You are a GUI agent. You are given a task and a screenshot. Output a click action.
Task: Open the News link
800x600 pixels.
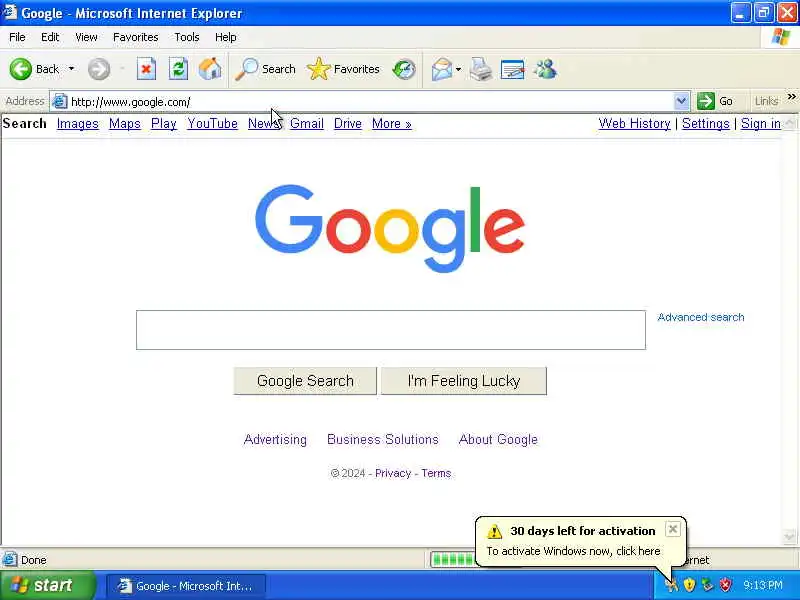[263, 123]
